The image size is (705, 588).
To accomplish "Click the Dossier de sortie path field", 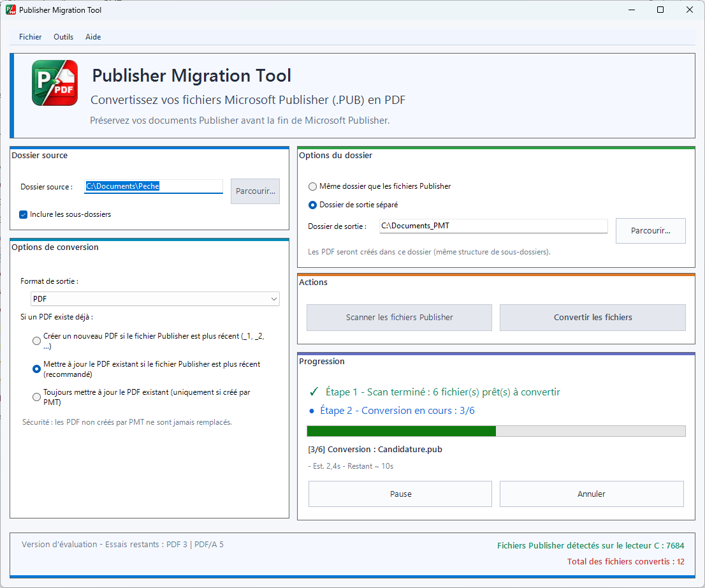I will [x=493, y=226].
